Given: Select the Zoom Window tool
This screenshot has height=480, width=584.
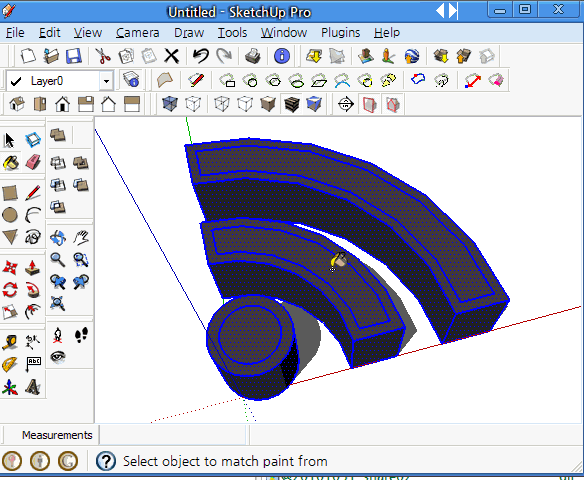Looking at the screenshot, I should [x=81, y=260].
